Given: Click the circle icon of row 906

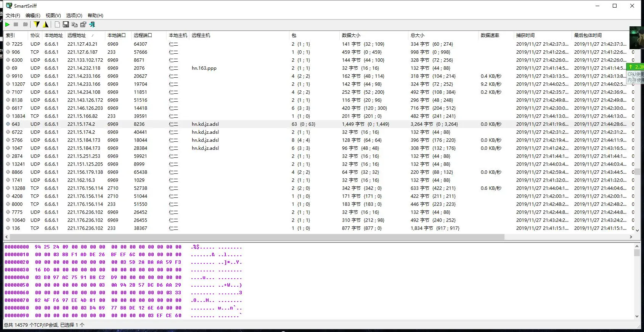Looking at the screenshot, I should tap(8, 52).
